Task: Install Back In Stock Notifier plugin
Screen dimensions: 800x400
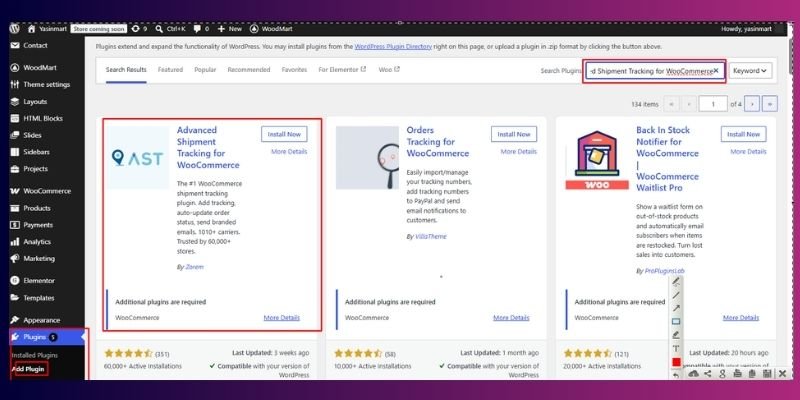Action: [x=743, y=134]
